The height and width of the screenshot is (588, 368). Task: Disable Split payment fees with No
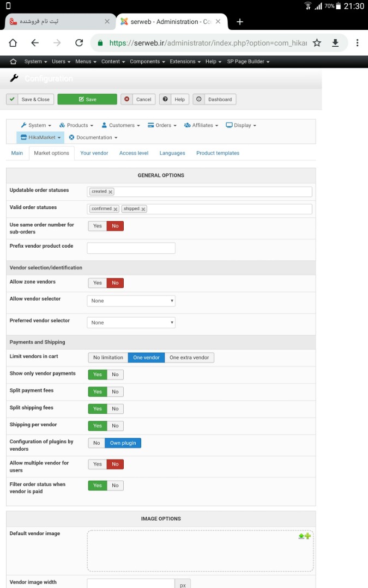pyautogui.click(x=115, y=391)
